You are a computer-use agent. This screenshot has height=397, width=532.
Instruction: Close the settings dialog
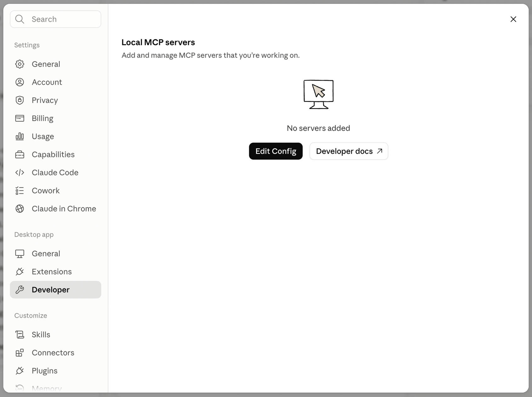(513, 19)
